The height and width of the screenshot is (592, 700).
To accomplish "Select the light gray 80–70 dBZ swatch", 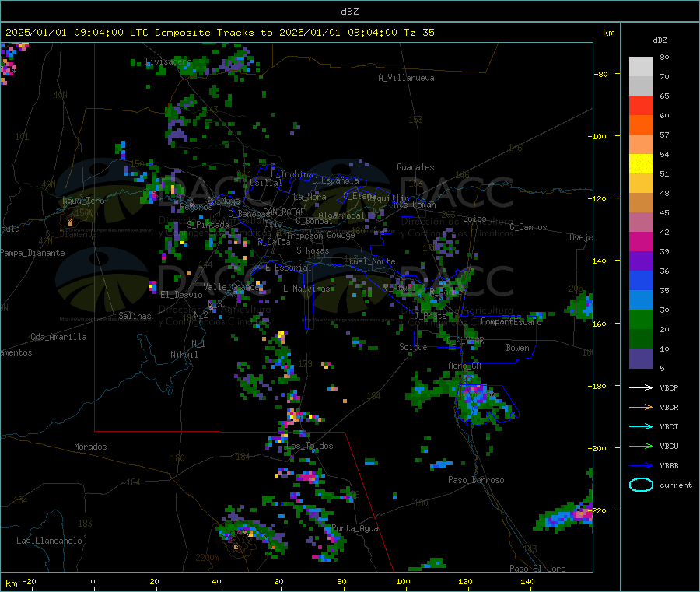I will [641, 67].
